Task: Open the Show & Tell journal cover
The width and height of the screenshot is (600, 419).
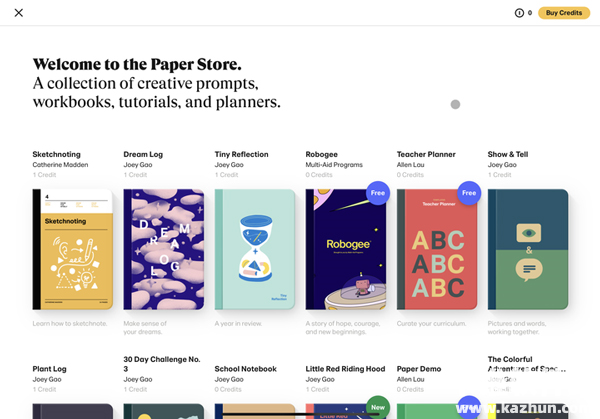Action: [527, 249]
